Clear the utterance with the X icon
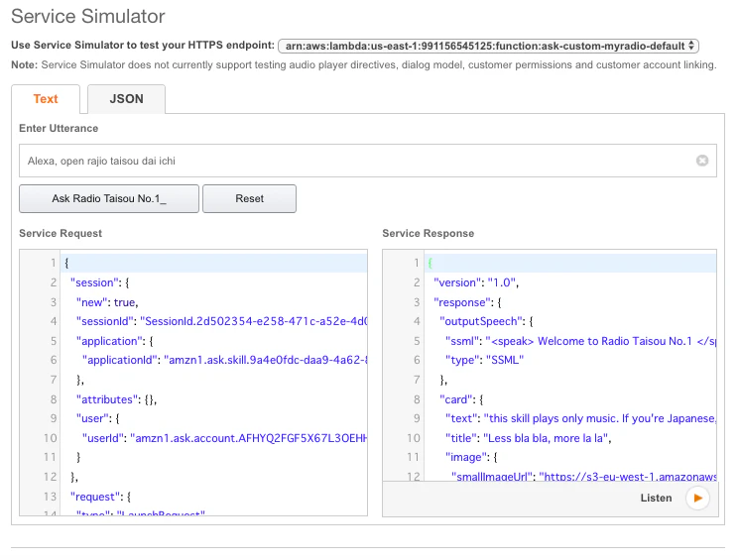The height and width of the screenshot is (560, 739). pos(701,161)
